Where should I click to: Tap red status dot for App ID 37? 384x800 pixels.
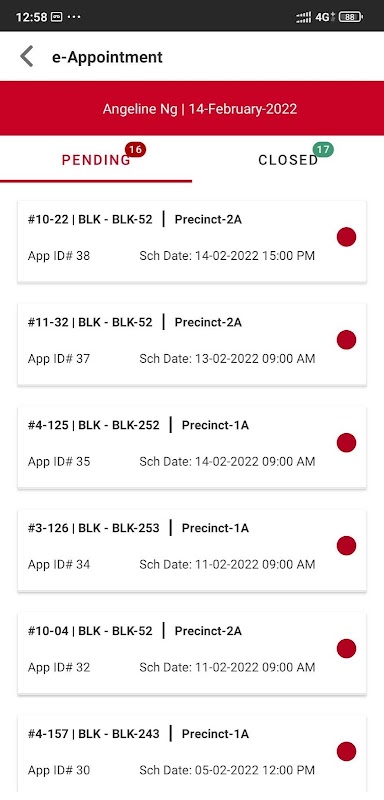tap(346, 340)
